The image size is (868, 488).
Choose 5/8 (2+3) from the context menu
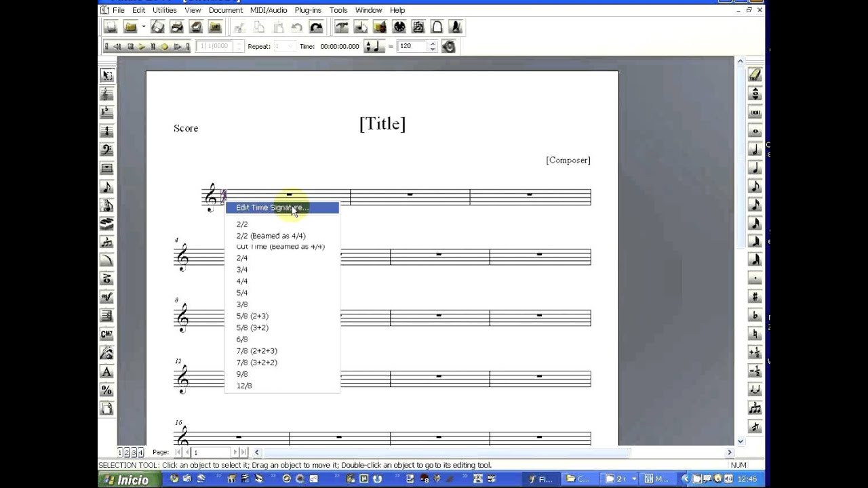click(x=252, y=316)
